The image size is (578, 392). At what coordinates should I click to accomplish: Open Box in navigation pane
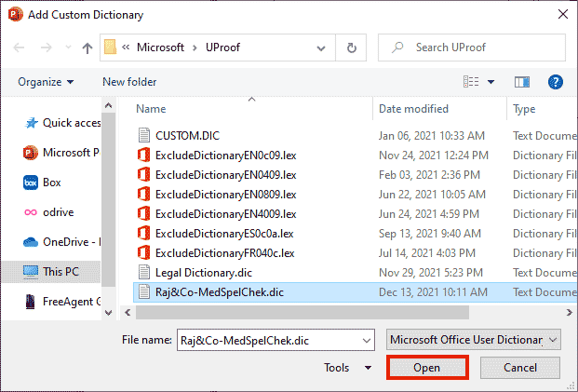[42, 182]
